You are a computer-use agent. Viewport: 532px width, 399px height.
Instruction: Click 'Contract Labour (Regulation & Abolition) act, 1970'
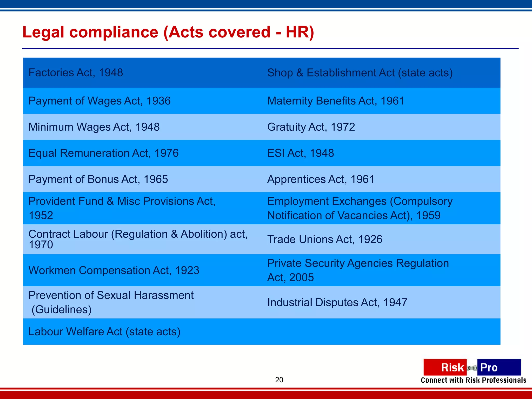[138, 239]
